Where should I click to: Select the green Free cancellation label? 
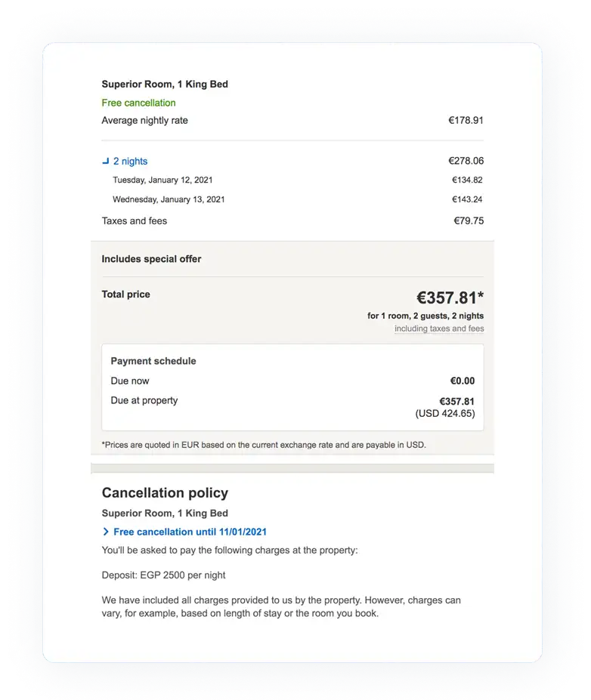(x=138, y=103)
